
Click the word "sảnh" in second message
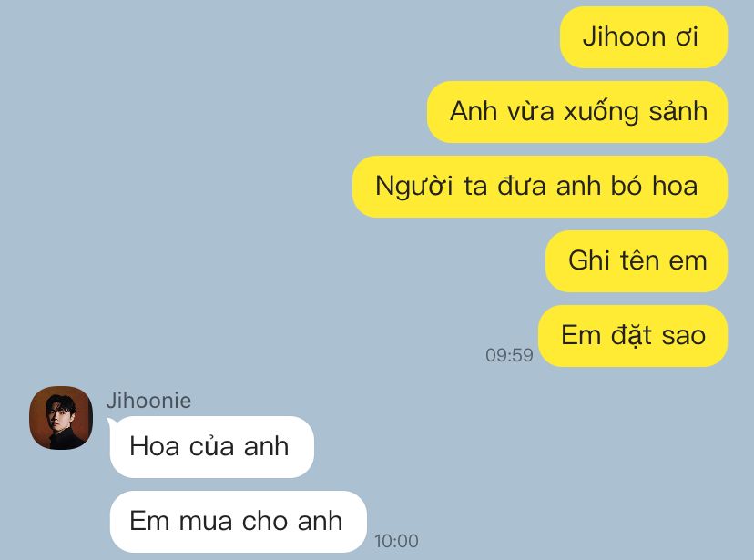(678, 111)
